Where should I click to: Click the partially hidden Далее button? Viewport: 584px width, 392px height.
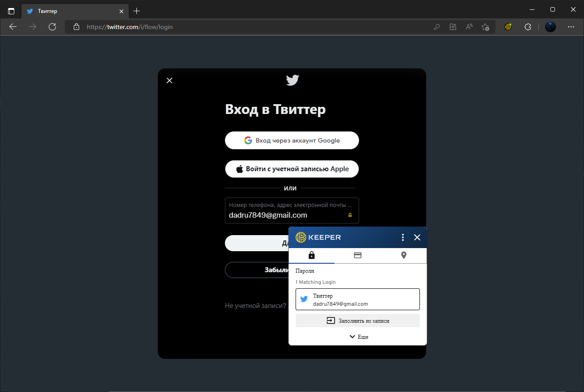[257, 243]
